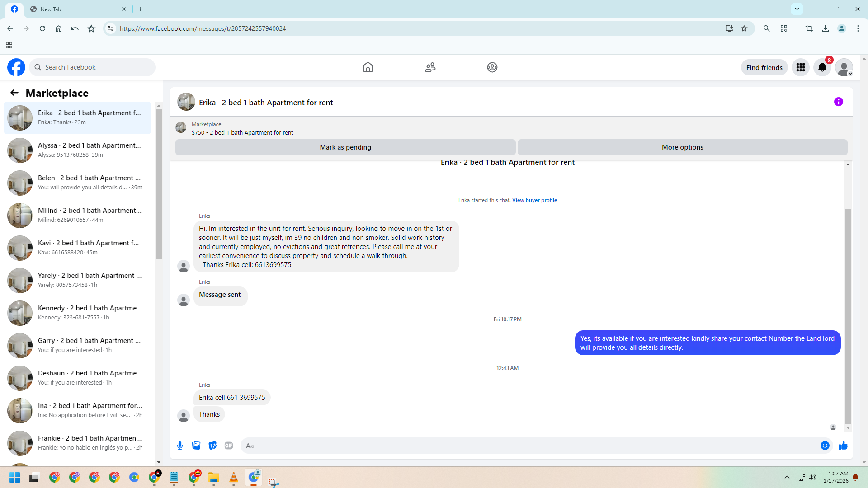Click the voice clip microphone icon
This screenshot has width=868, height=488.
(x=180, y=446)
